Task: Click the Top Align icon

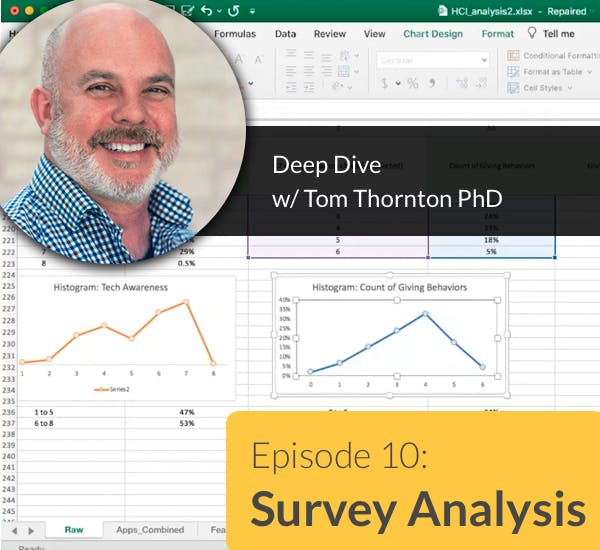Action: [x=291, y=53]
